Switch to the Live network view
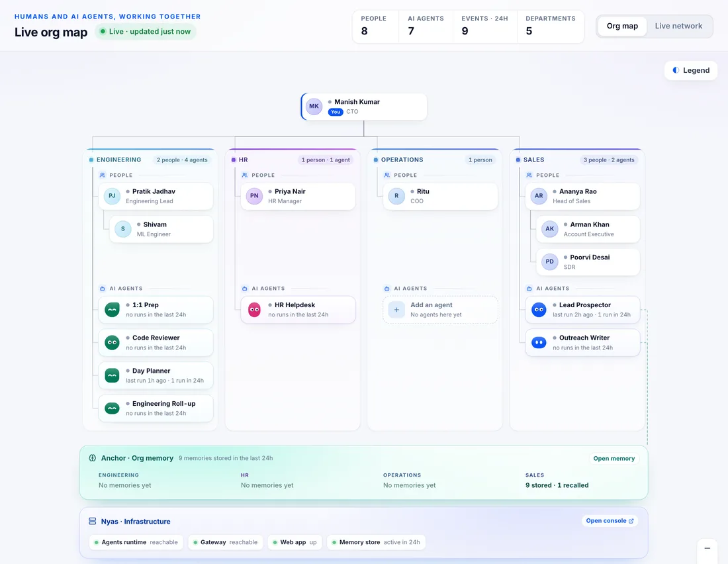The width and height of the screenshot is (728, 564). pyautogui.click(x=678, y=26)
